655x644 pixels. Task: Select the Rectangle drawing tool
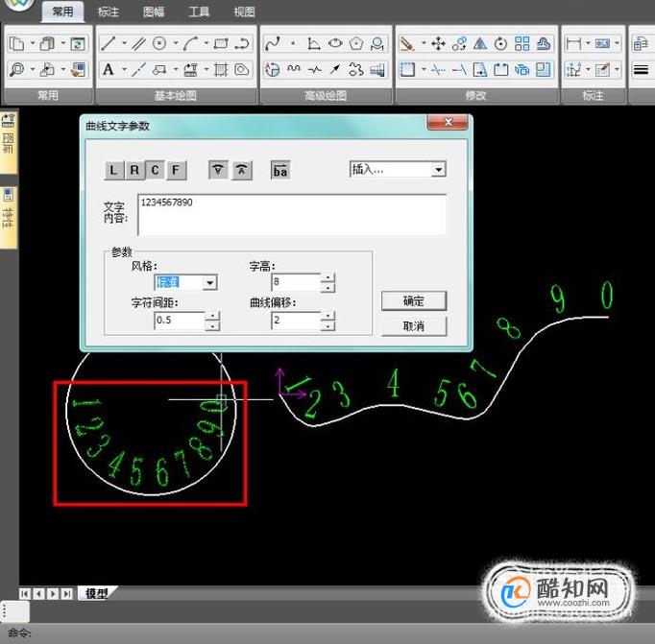[x=221, y=43]
